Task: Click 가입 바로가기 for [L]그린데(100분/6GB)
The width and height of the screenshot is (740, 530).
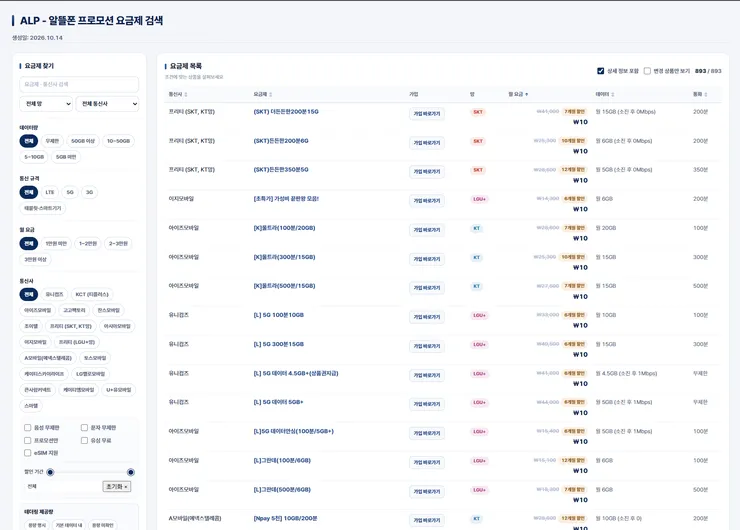Action: [427, 463]
